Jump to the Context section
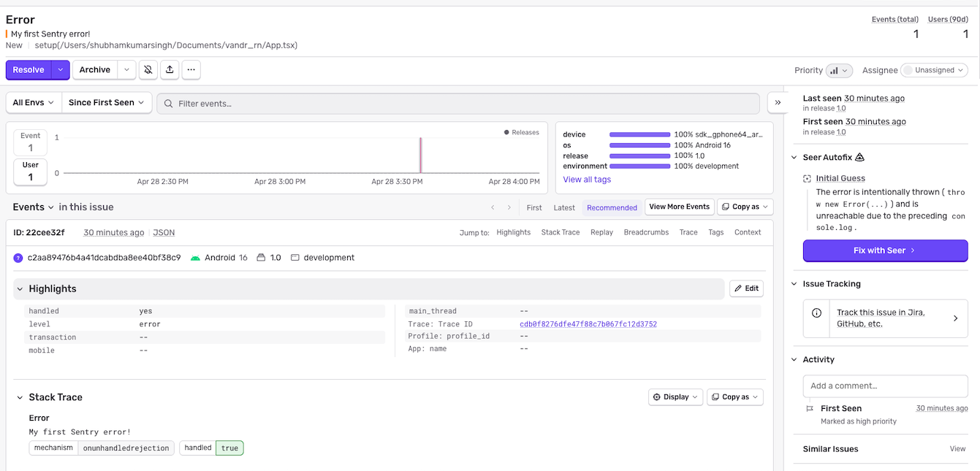The height and width of the screenshot is (471, 980). tap(748, 232)
